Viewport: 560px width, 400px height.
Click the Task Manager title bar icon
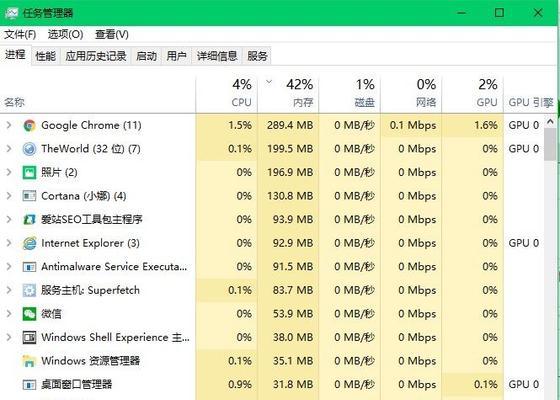[x=11, y=13]
